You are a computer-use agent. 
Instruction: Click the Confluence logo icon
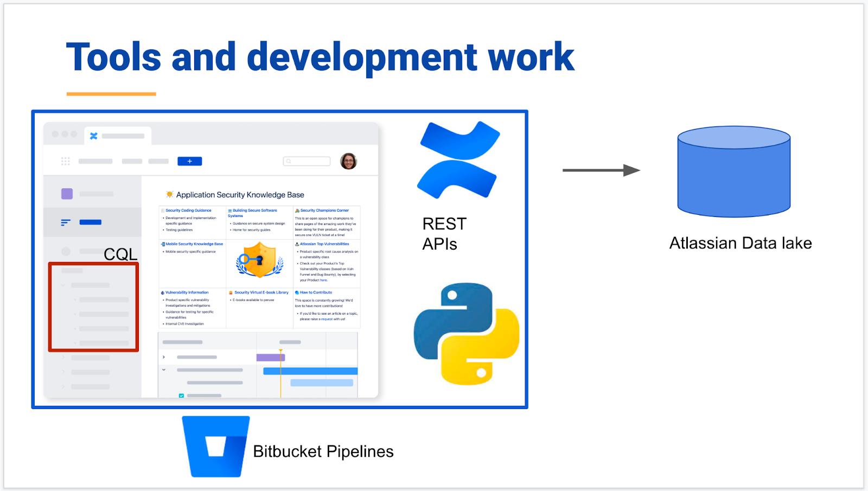pos(458,159)
